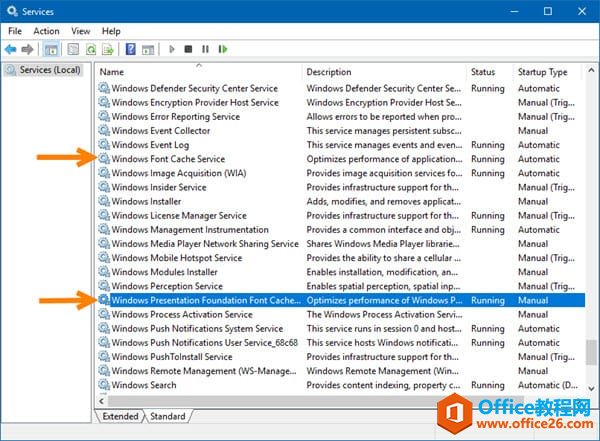Open the Help menu
Image resolution: width=600 pixels, height=441 pixels.
click(111, 31)
